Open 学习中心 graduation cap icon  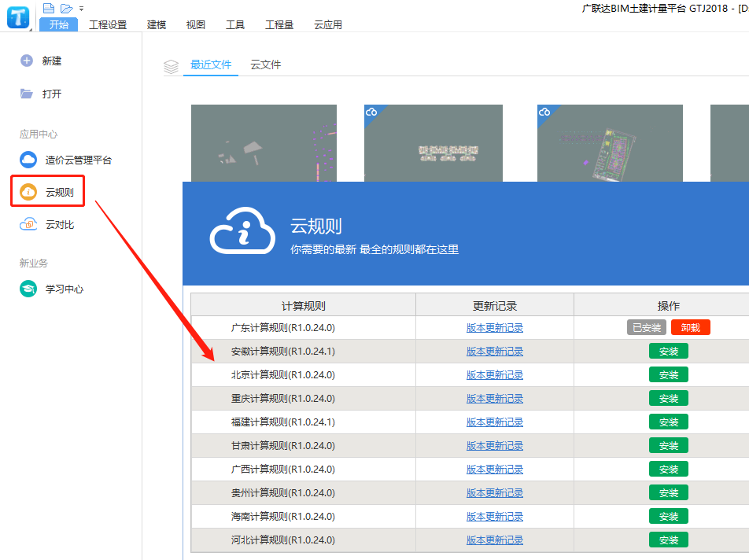tap(28, 289)
